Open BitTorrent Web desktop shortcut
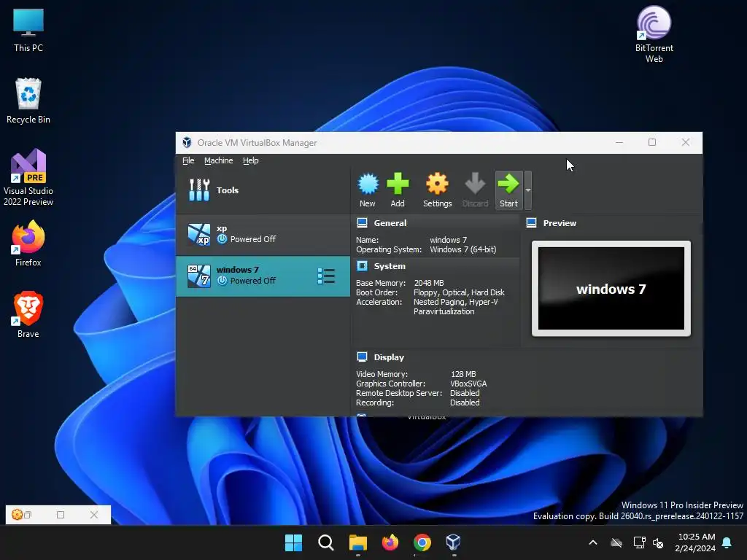 [654, 34]
